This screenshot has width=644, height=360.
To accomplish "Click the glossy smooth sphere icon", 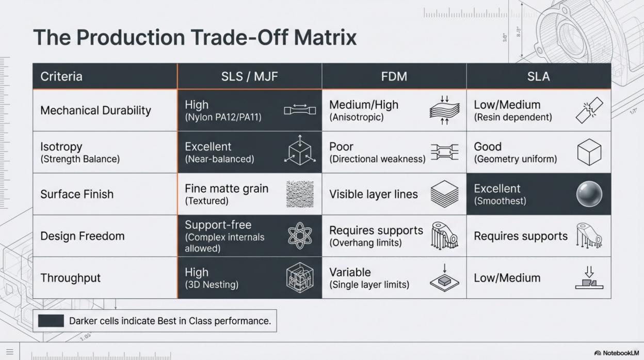I will [589, 194].
